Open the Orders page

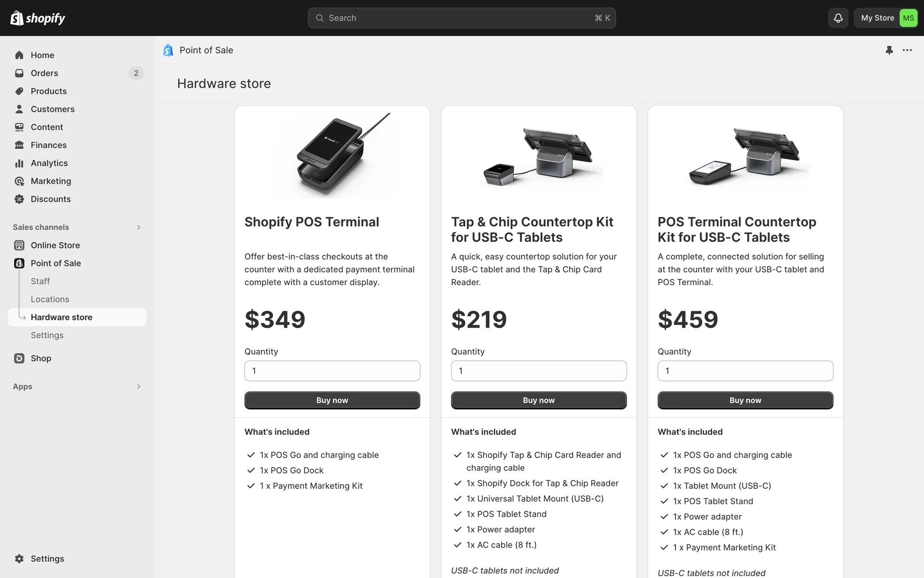point(44,73)
